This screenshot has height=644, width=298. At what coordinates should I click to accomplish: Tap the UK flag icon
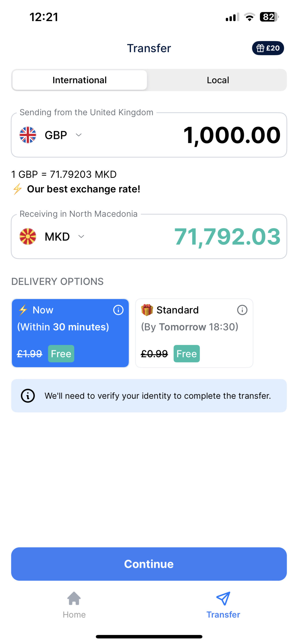click(28, 135)
